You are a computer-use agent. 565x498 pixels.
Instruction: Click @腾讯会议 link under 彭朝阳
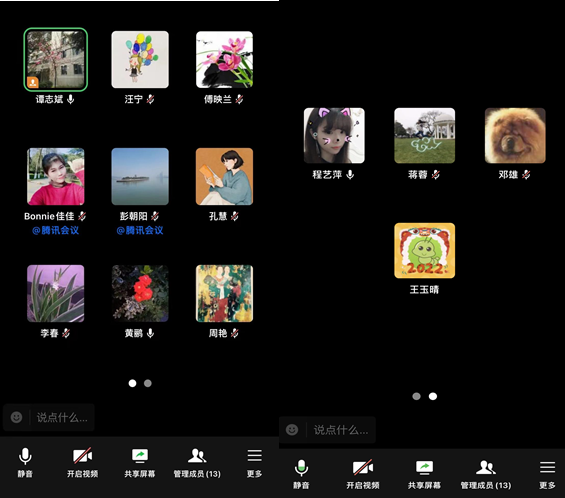click(x=140, y=230)
